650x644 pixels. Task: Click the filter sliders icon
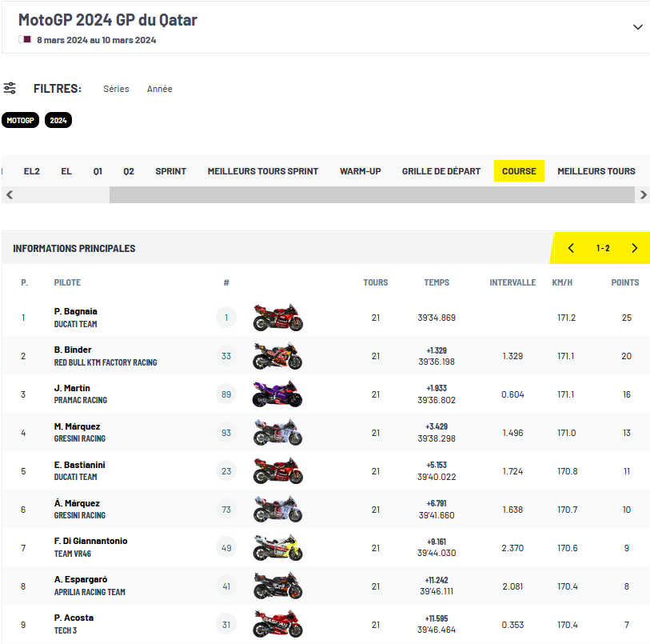10,88
